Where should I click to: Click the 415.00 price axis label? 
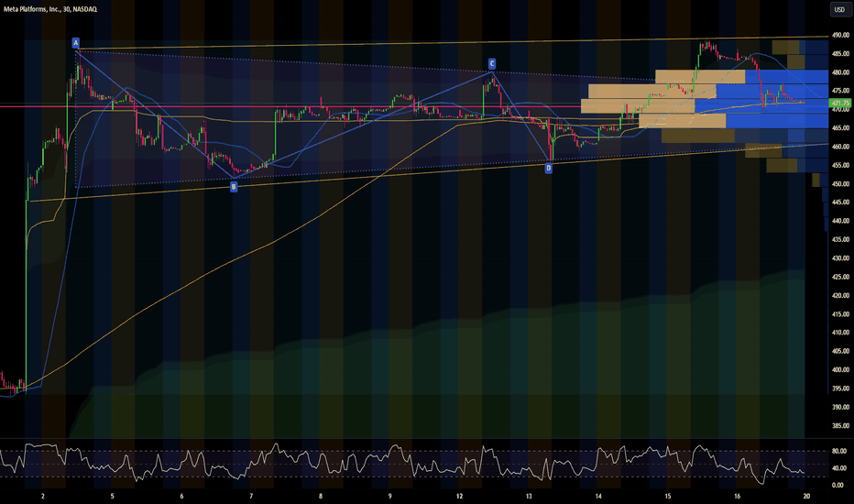(x=840, y=314)
